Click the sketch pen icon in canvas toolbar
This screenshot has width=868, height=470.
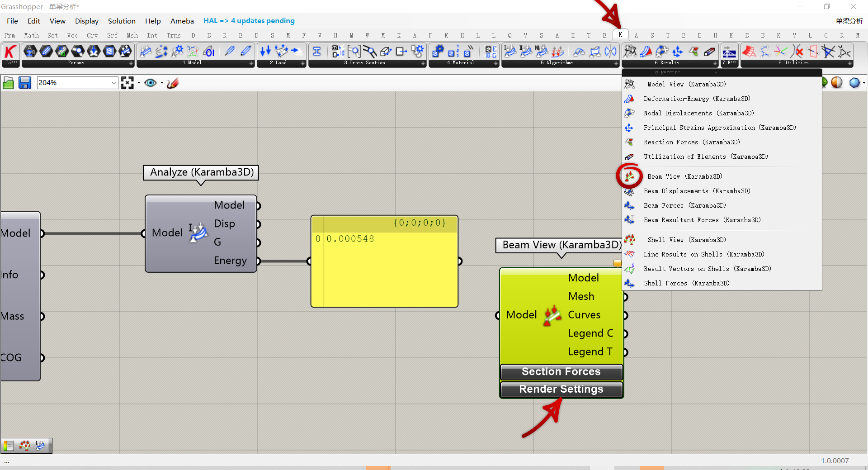(x=173, y=83)
